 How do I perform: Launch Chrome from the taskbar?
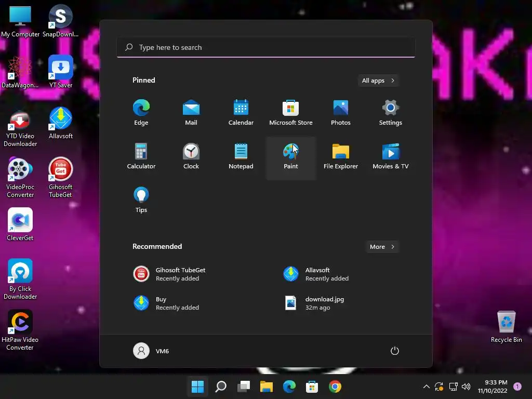tap(335, 387)
